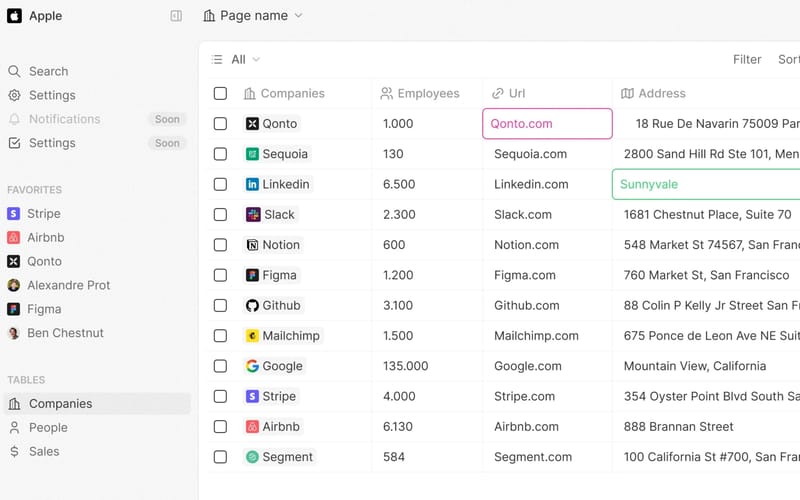Open the Stripe company chip in table
The image size is (800, 500).
pyautogui.click(x=272, y=396)
